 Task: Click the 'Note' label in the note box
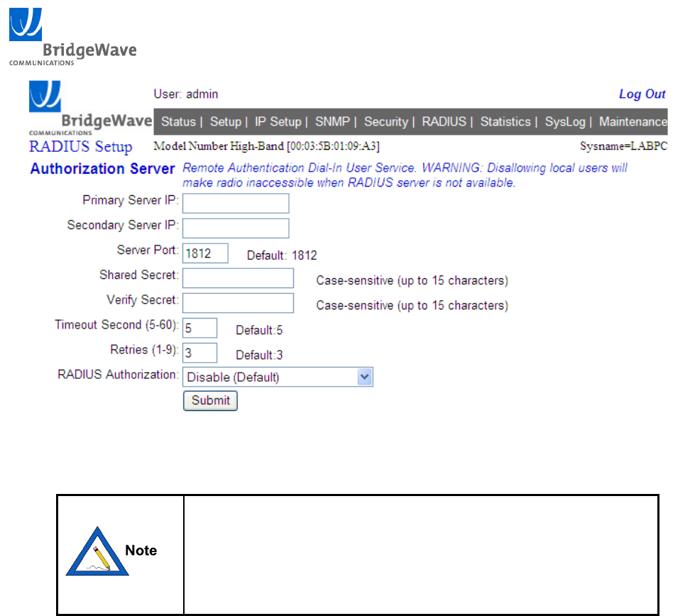point(141,551)
